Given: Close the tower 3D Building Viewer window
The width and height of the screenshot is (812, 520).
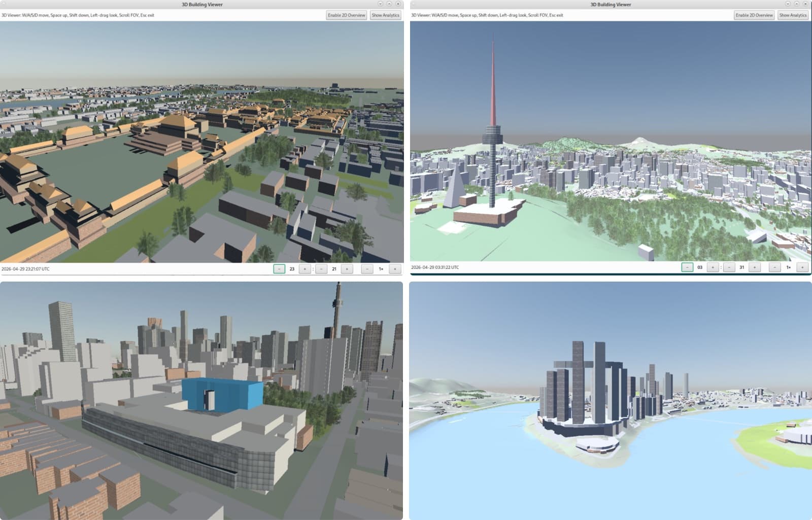Looking at the screenshot, I should pos(805,4).
